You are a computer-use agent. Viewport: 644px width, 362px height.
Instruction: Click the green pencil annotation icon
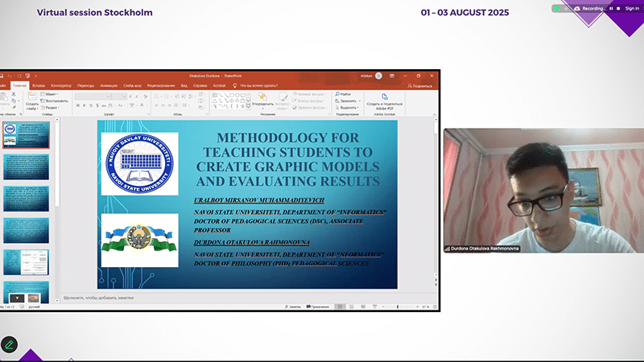[9, 343]
